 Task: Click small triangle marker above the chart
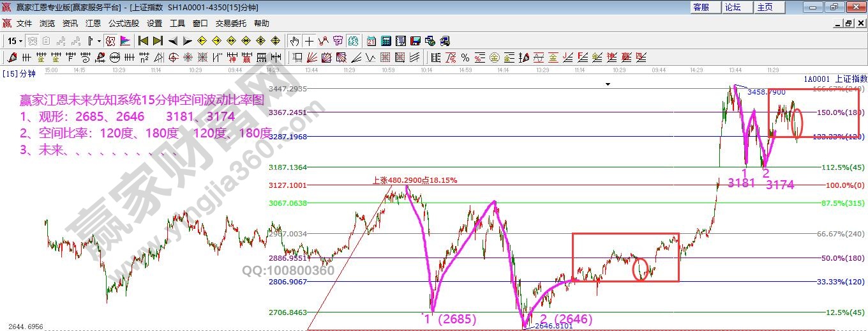[608, 84]
